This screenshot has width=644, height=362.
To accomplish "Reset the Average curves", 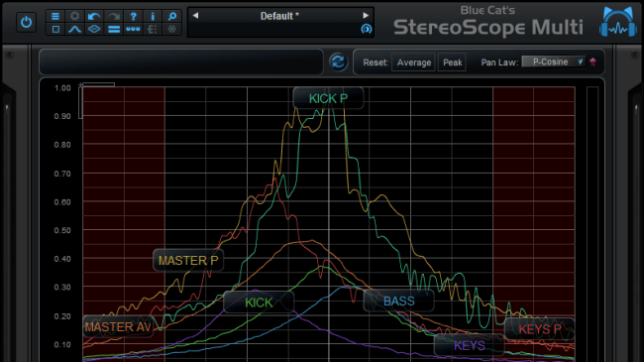I will 413,62.
